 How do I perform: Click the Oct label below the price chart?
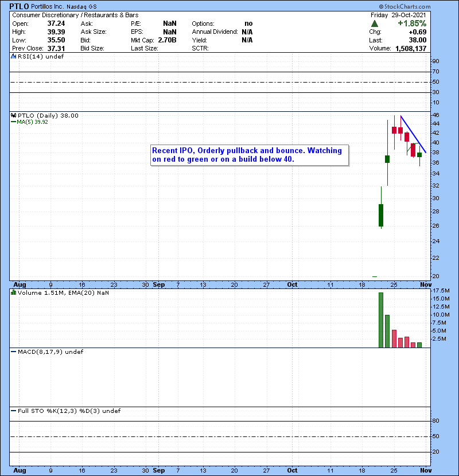tap(293, 284)
